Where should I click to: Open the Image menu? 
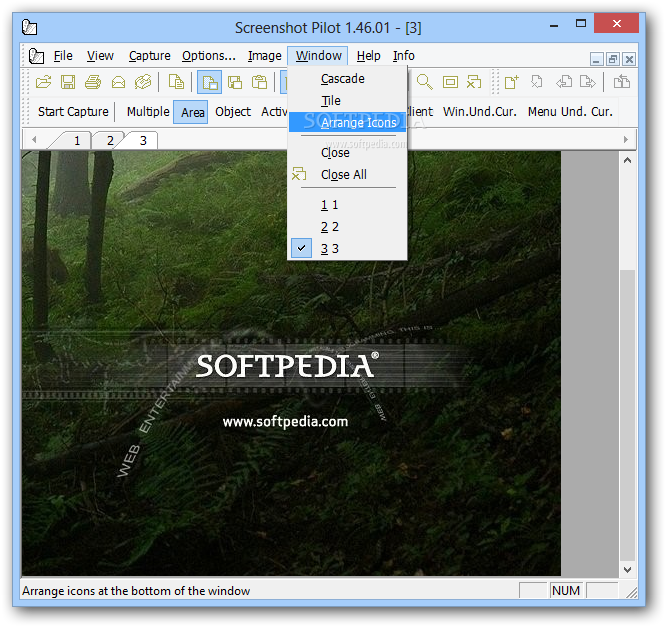265,56
